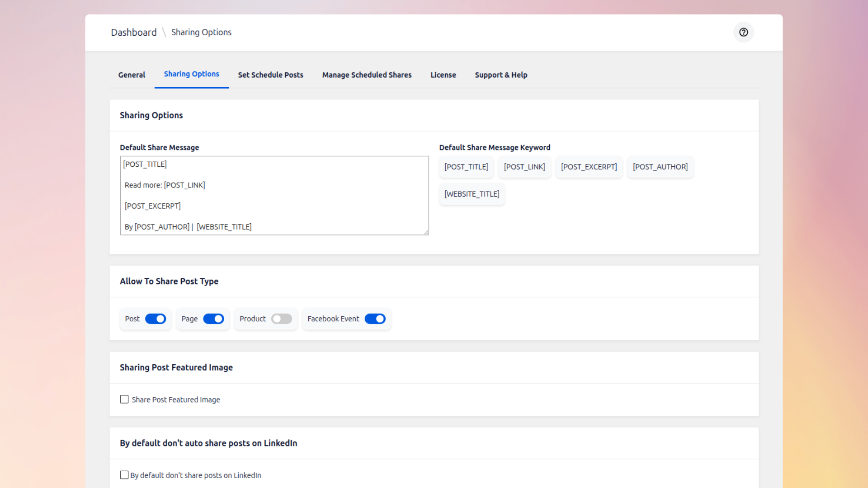Turn off Facebook Event toggle

[x=375, y=319]
